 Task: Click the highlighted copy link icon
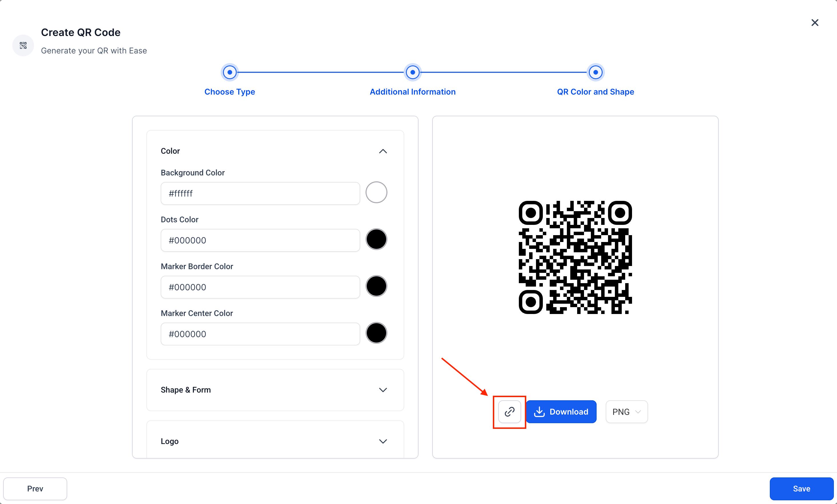click(x=509, y=412)
